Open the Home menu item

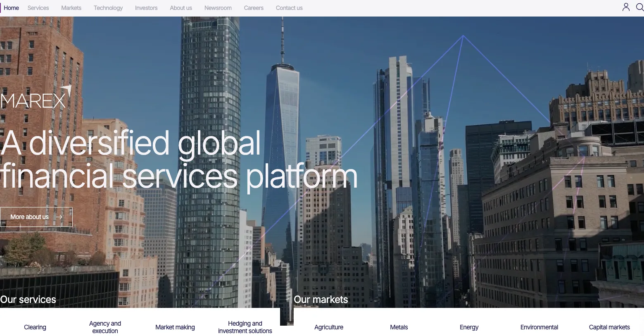click(11, 8)
